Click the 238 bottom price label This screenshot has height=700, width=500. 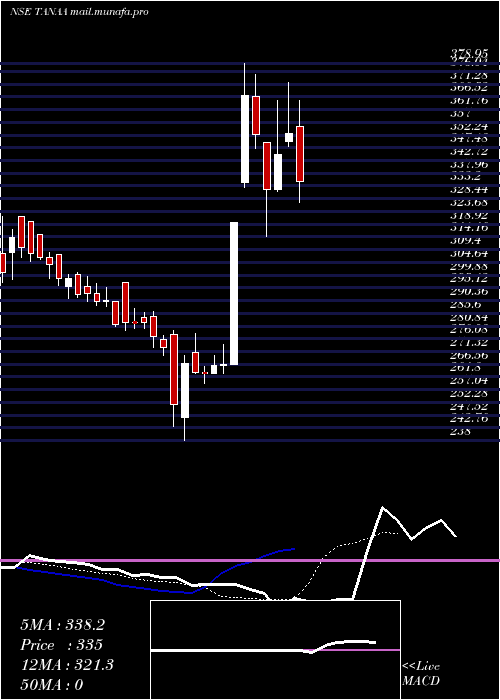click(460, 431)
